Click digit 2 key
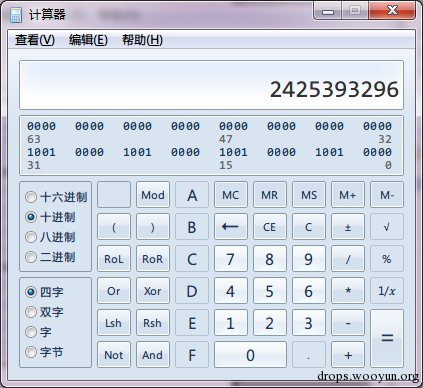423x388 pixels. pos(270,323)
